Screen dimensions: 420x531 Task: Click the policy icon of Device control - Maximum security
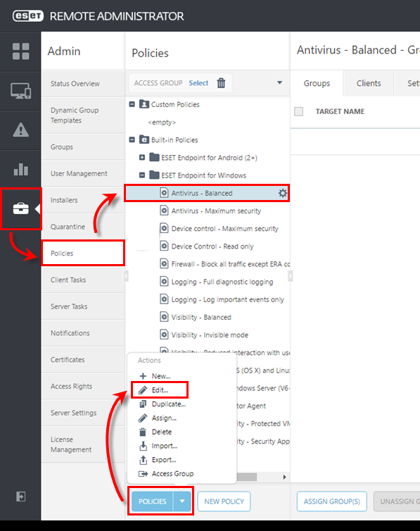click(164, 228)
